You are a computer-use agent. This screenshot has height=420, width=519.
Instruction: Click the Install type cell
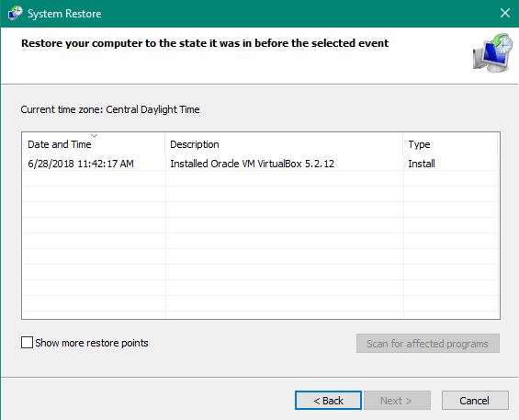click(x=422, y=164)
